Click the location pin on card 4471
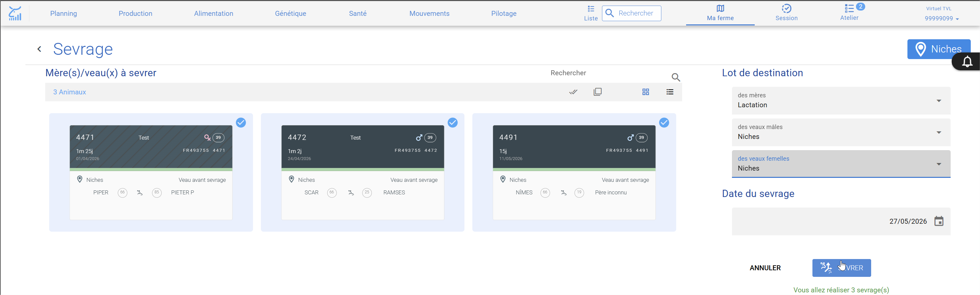This screenshot has width=980, height=295. (79, 179)
